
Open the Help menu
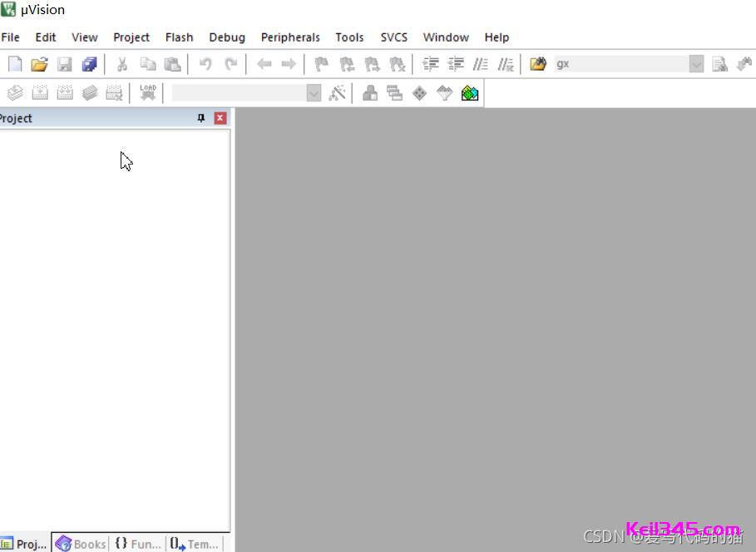(x=497, y=37)
